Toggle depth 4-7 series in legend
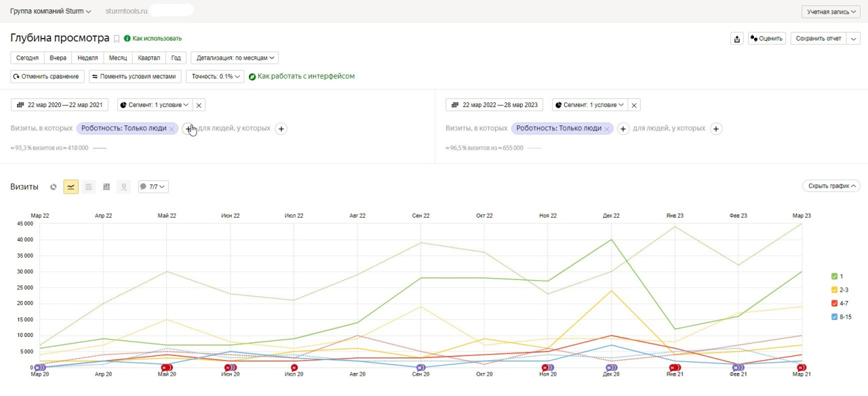Image resolution: width=868 pixels, height=396 pixels. [840, 303]
